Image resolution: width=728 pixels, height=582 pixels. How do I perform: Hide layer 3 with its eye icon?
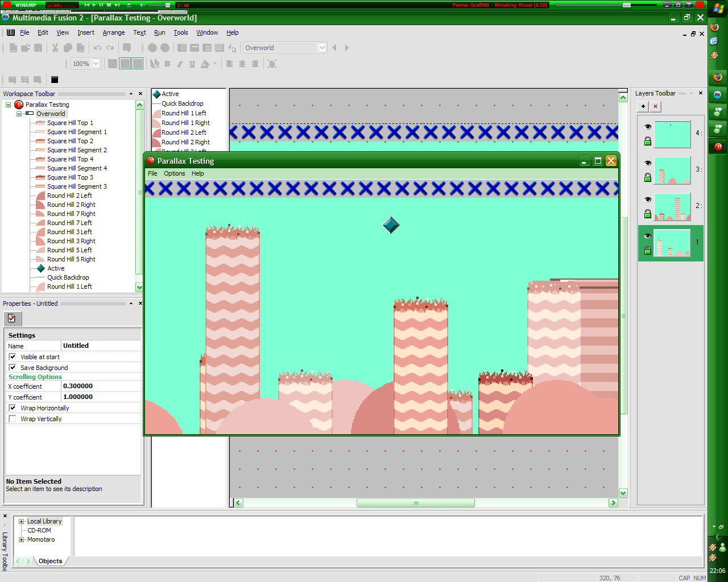coord(647,163)
